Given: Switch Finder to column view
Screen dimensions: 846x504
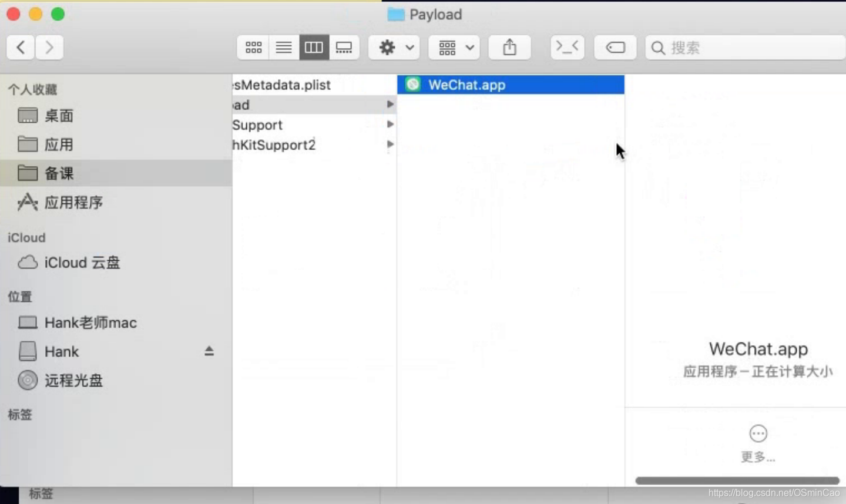Looking at the screenshot, I should coord(314,48).
